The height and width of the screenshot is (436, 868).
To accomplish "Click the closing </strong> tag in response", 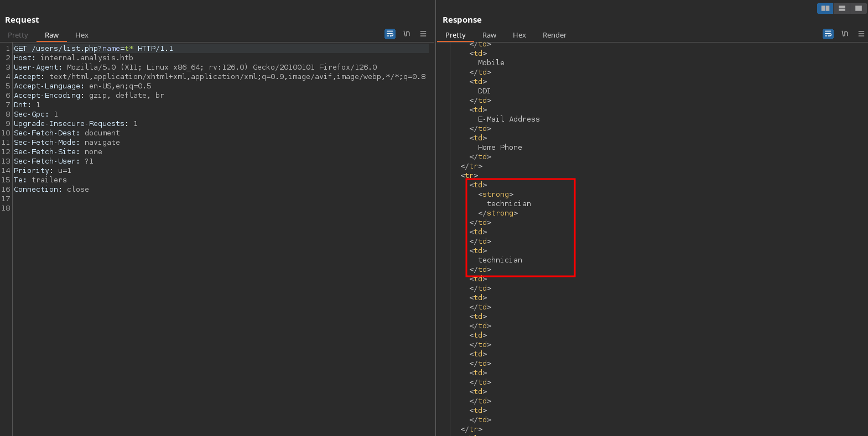I will point(498,213).
